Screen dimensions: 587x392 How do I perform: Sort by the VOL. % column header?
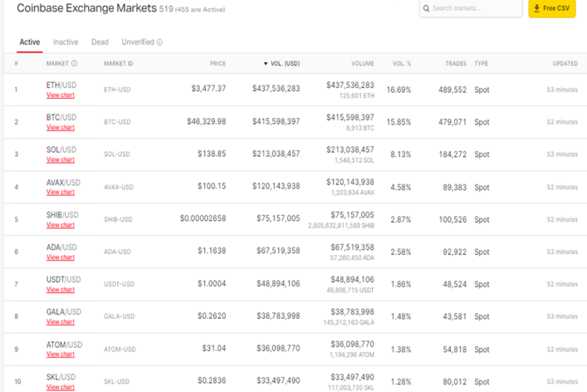pos(402,63)
